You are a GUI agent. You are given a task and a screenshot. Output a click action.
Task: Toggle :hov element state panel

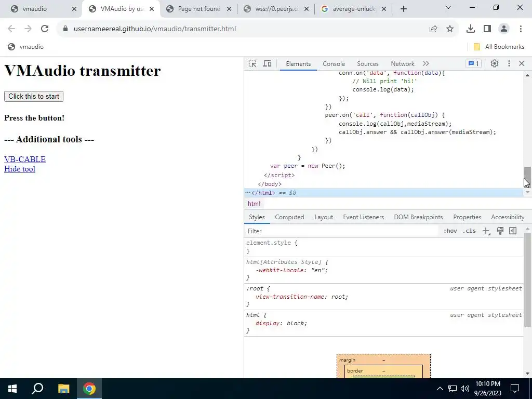point(450,231)
